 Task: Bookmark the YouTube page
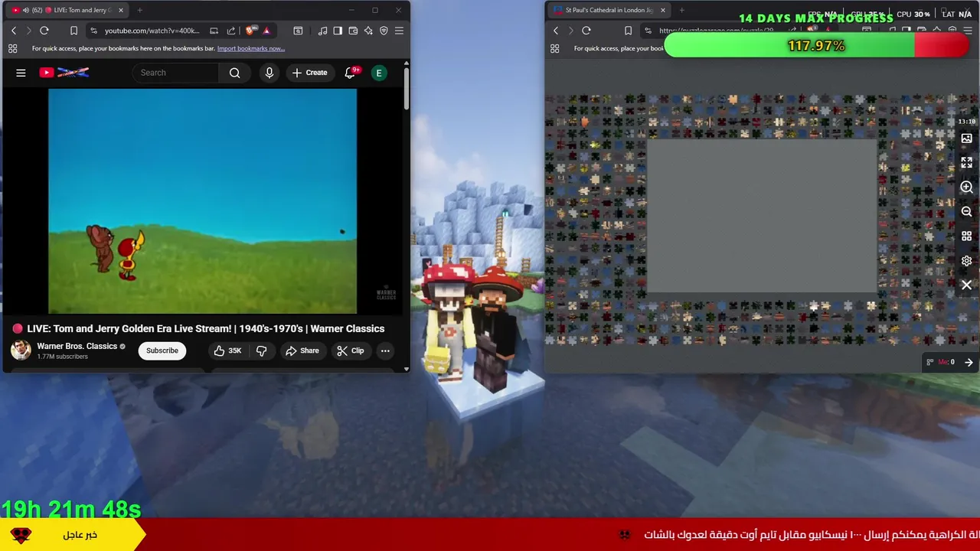[73, 31]
